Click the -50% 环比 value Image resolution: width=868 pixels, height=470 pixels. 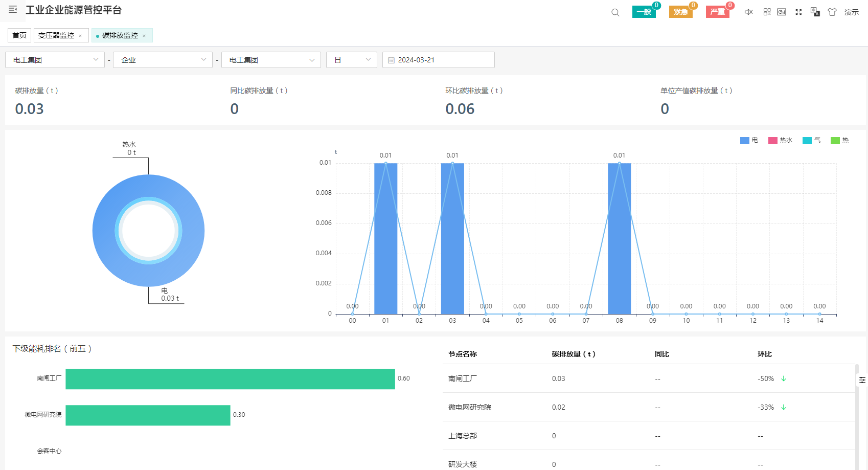tap(766, 378)
